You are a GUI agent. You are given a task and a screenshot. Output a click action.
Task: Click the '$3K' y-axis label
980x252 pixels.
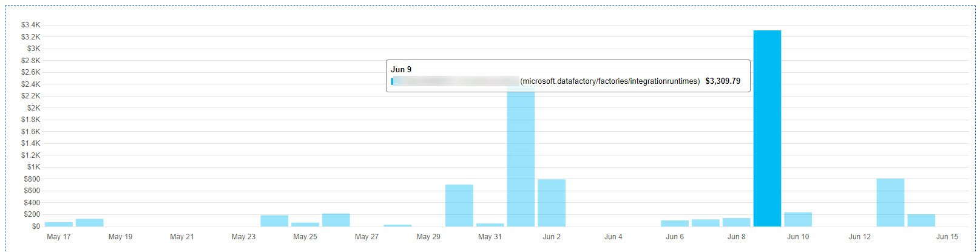(33, 49)
